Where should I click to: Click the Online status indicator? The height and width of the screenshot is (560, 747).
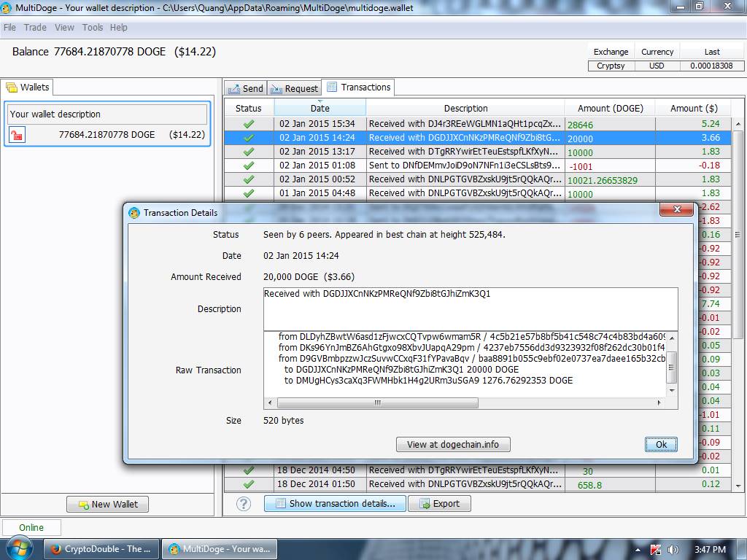click(x=31, y=528)
